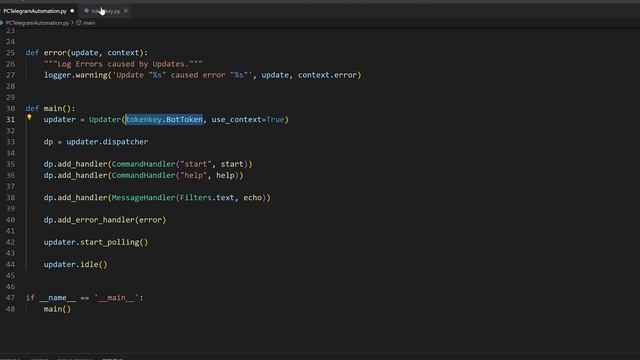Close the tokenkey.py tab
Image resolution: width=640 pixels, height=360 pixels.
[x=126, y=11]
